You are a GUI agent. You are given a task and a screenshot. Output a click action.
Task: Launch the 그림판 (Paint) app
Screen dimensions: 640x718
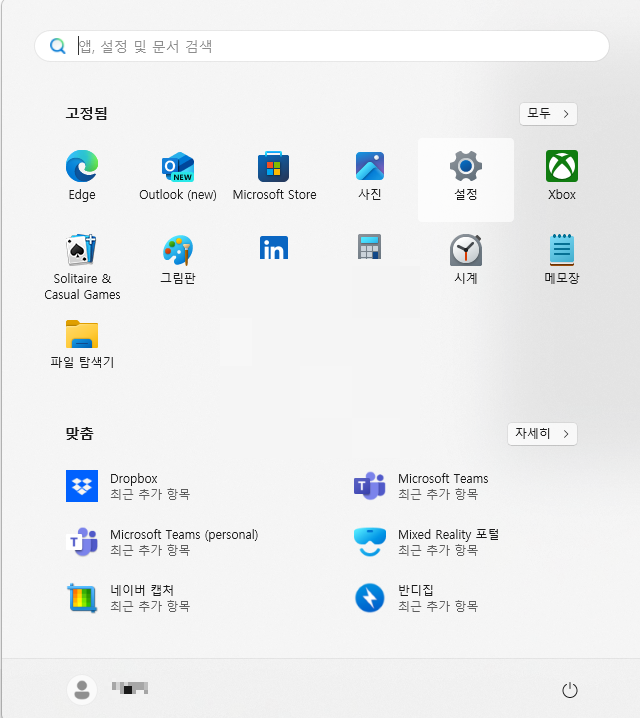[x=178, y=260]
